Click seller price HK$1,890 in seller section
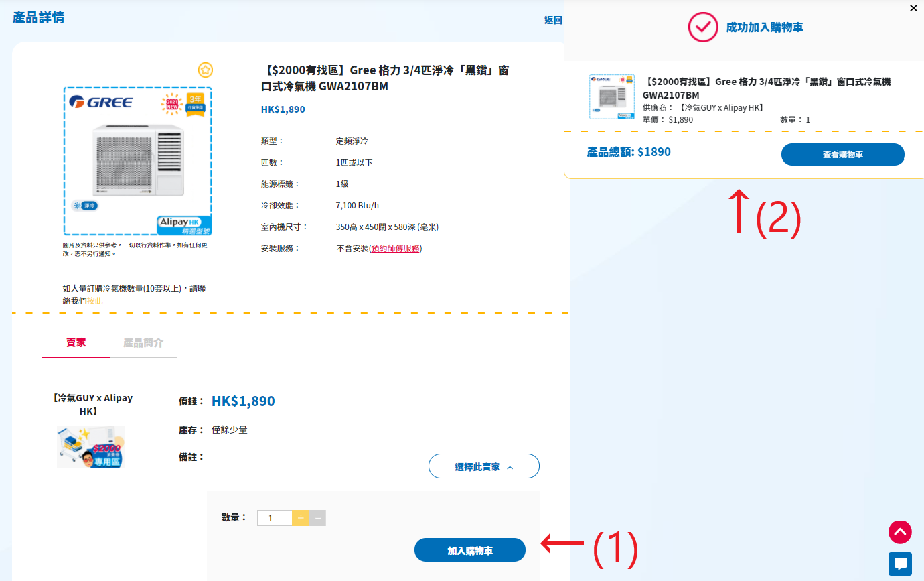This screenshot has width=924, height=581. [x=243, y=401]
